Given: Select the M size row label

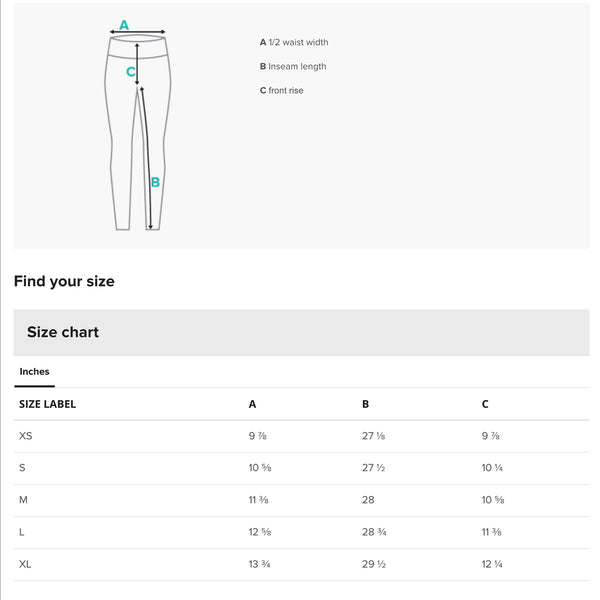Looking at the screenshot, I should (x=23, y=500).
